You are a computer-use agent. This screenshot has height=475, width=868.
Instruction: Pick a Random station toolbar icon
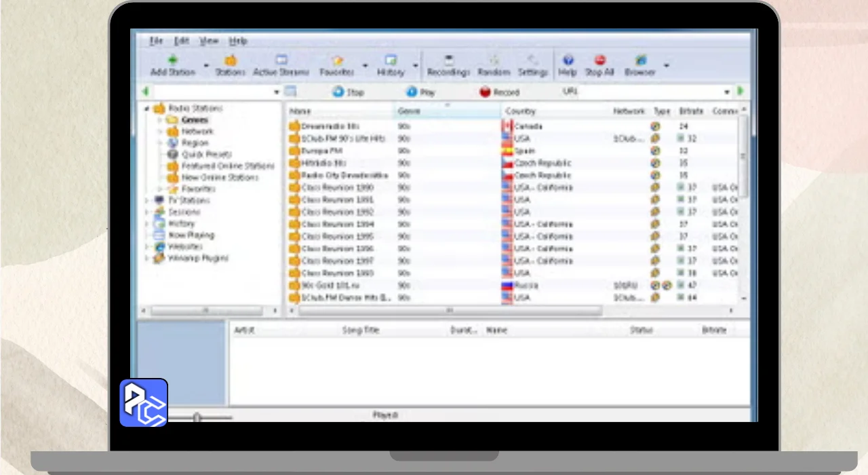[x=494, y=60]
